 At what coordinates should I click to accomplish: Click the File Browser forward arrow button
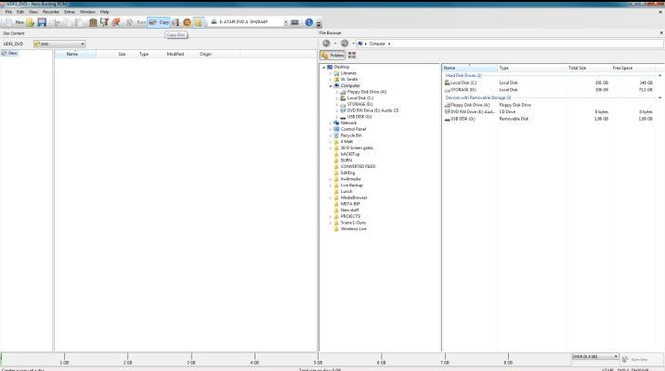pyautogui.click(x=344, y=43)
